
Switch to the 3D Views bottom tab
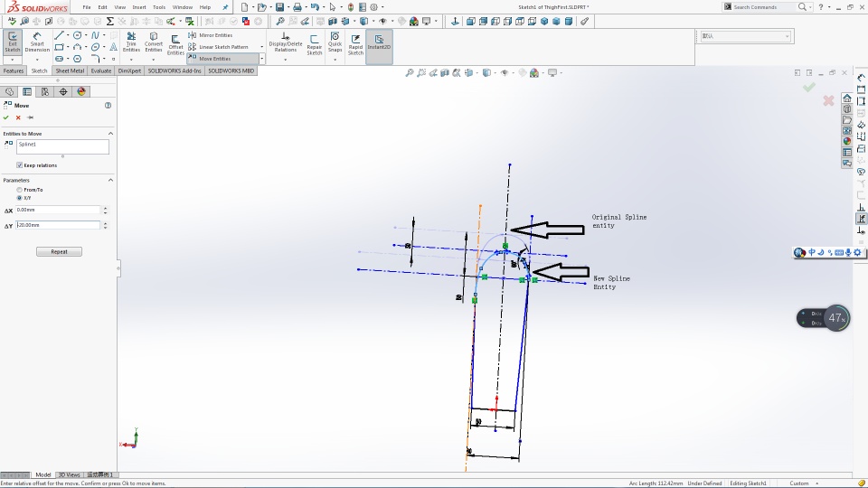click(x=70, y=474)
